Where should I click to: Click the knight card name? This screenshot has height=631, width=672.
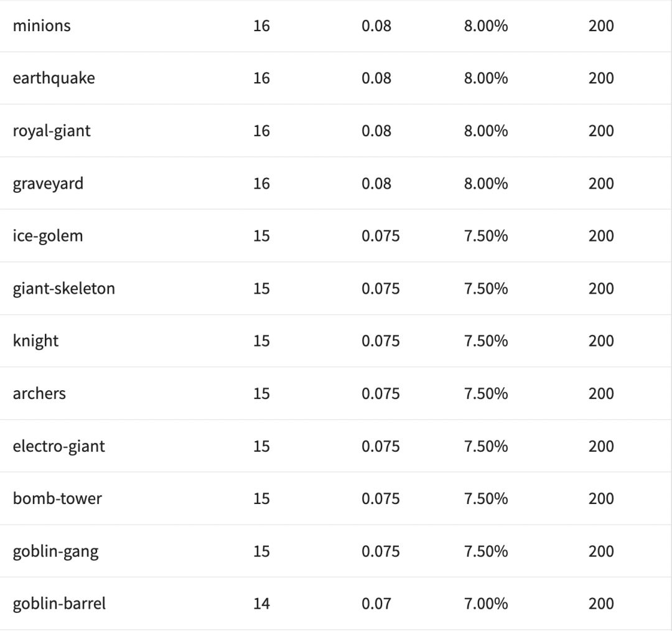pos(35,341)
